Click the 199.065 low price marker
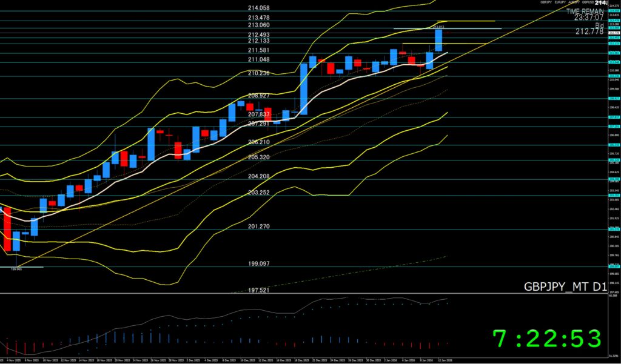621x364 pixels. pyautogui.click(x=17, y=270)
